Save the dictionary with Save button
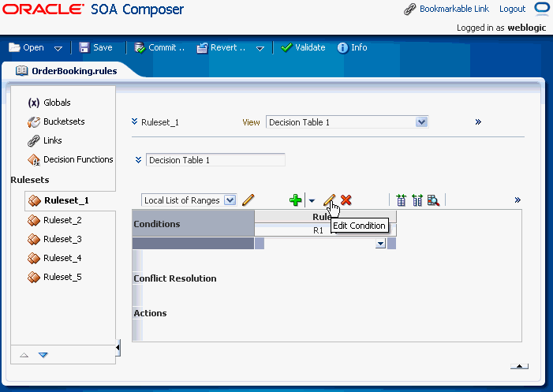 [95, 47]
